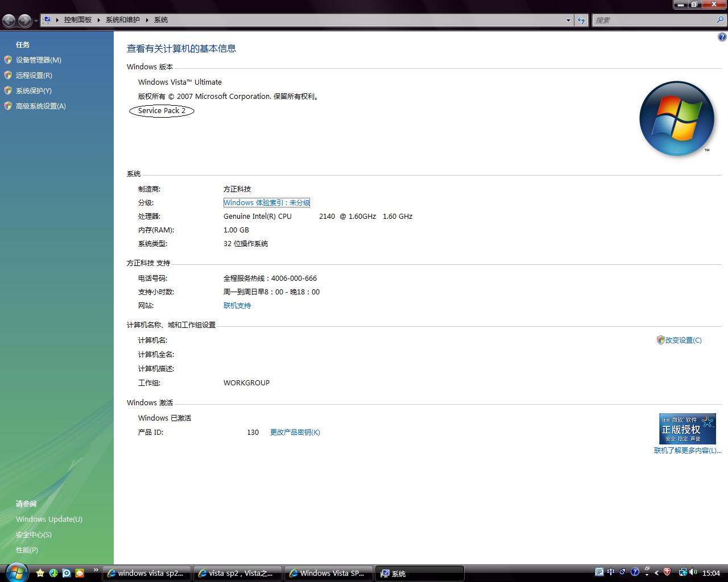Image resolution: width=728 pixels, height=582 pixels.
Task: Open Windows Update(U) in See also
Action: click(x=49, y=519)
